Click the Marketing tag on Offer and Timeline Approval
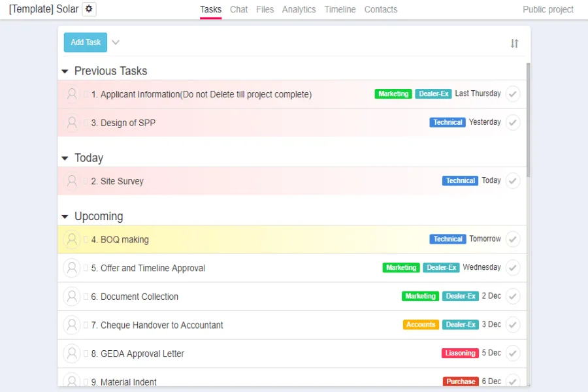 pos(400,267)
